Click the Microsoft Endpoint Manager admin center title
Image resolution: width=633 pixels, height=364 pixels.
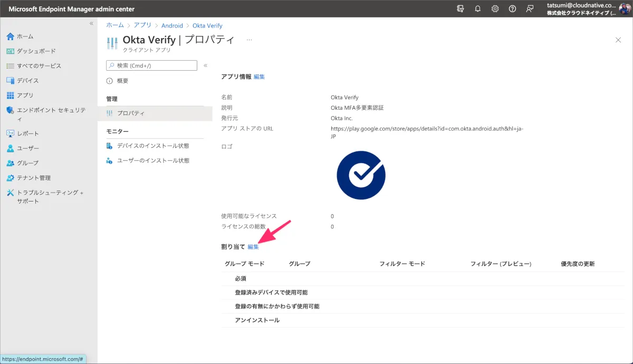point(71,9)
